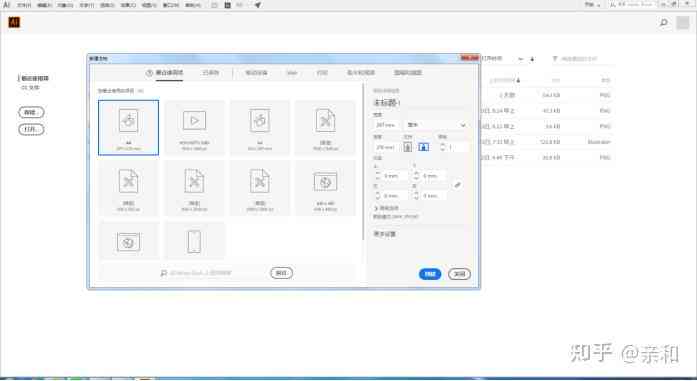
Task: Adjust the artboards count stepper
Action: [x=442, y=147]
